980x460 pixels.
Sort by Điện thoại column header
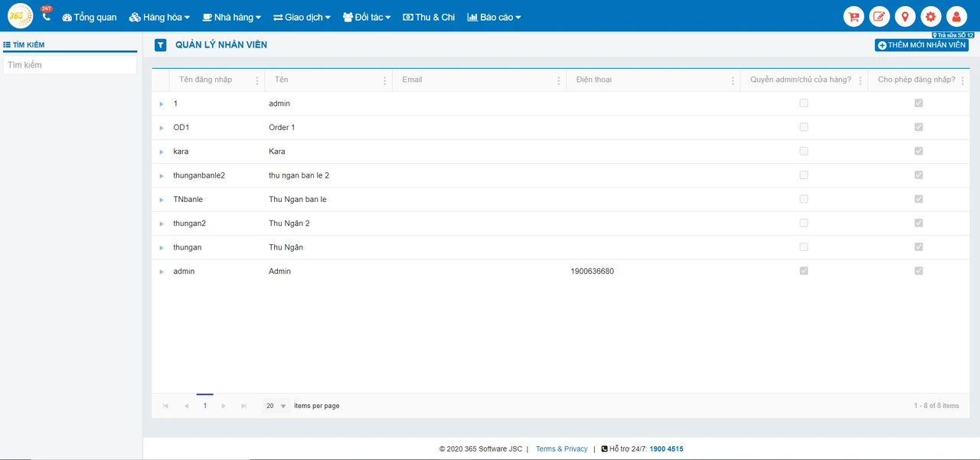594,80
